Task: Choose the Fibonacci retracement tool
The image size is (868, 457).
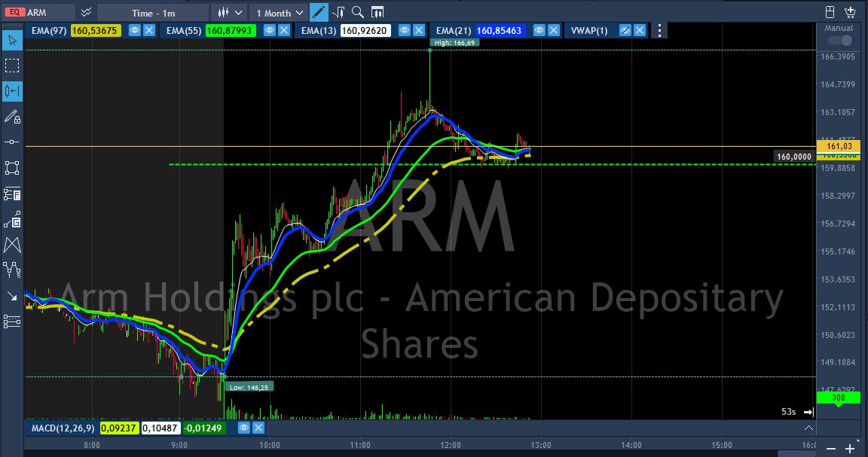Action: pos(12,194)
